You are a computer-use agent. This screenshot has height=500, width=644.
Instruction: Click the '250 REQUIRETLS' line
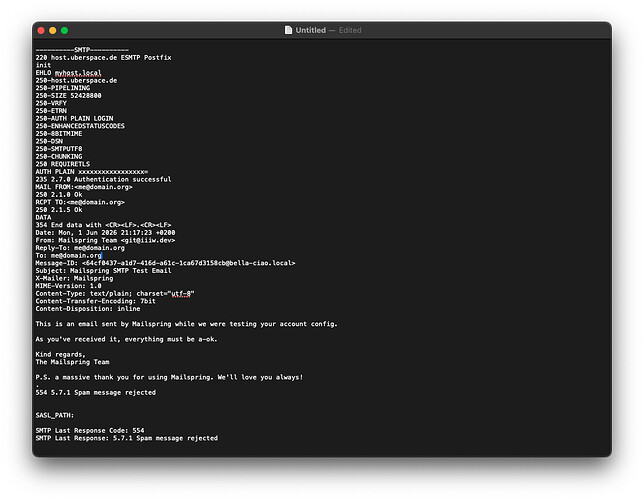click(x=63, y=164)
